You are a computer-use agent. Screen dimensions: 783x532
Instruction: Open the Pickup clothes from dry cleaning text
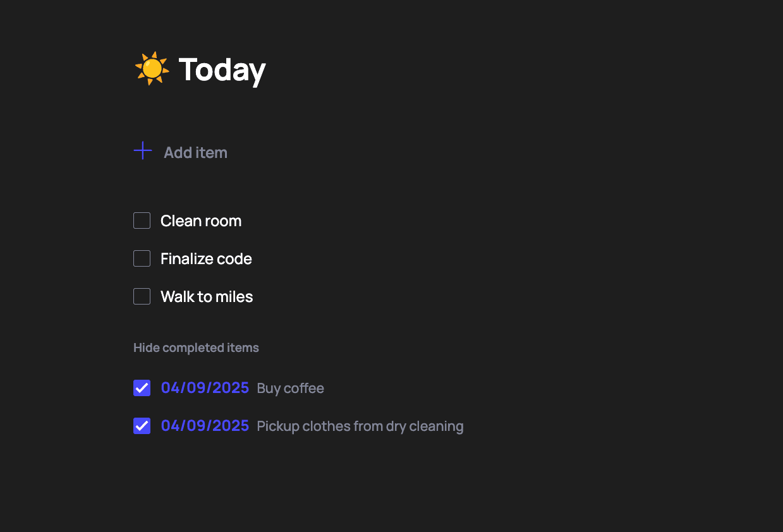pyautogui.click(x=360, y=426)
